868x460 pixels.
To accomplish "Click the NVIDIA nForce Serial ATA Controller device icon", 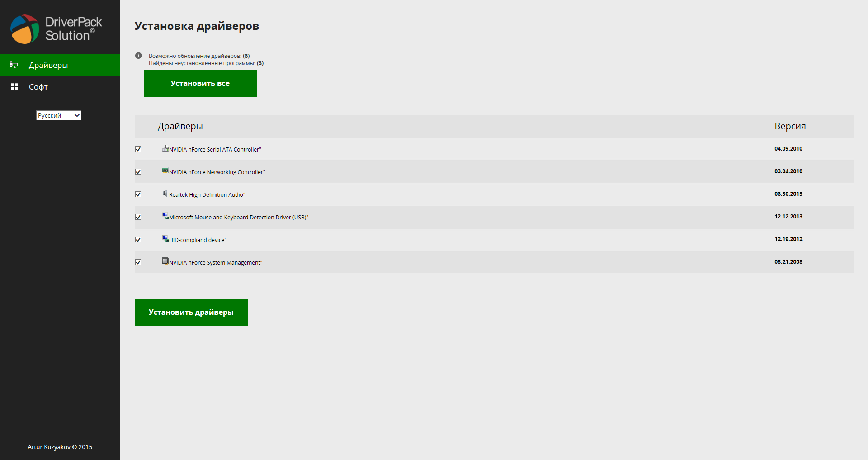I will click(x=165, y=148).
